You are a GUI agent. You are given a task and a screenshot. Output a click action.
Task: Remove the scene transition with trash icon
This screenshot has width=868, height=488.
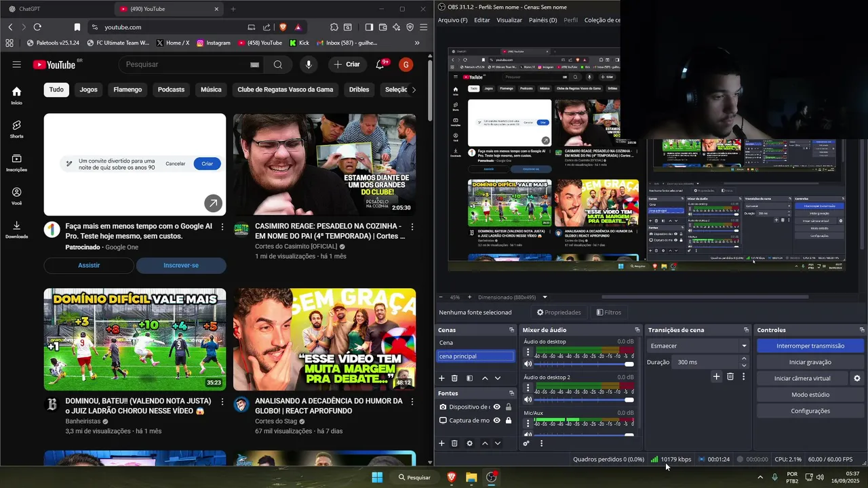pyautogui.click(x=730, y=376)
